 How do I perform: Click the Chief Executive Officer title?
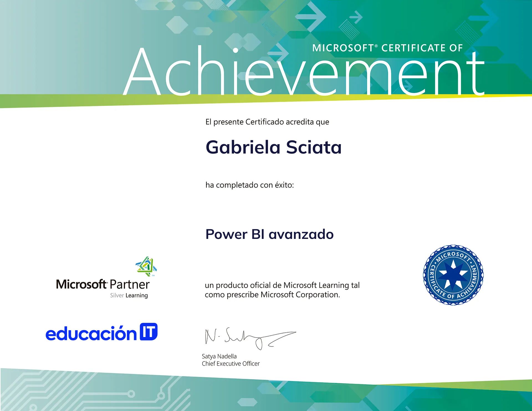pos(231,364)
